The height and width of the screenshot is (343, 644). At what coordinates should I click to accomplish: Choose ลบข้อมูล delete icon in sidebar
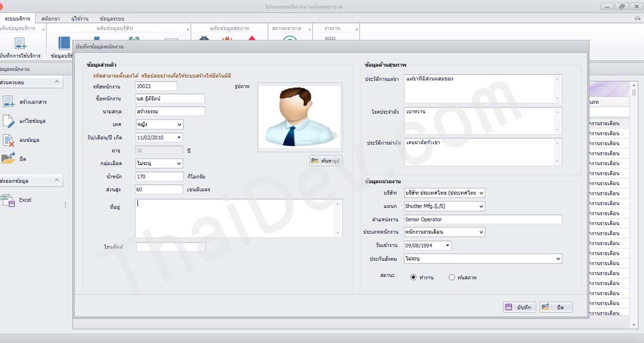pos(8,141)
